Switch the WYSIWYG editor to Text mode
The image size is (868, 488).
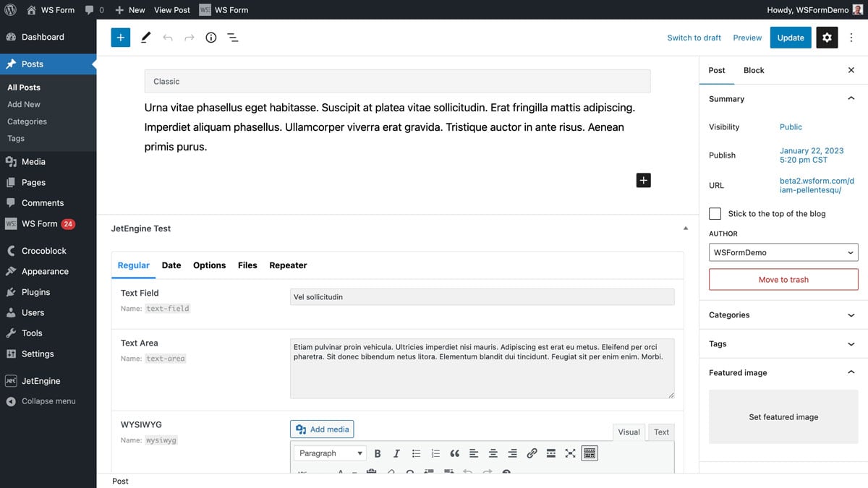(x=660, y=432)
